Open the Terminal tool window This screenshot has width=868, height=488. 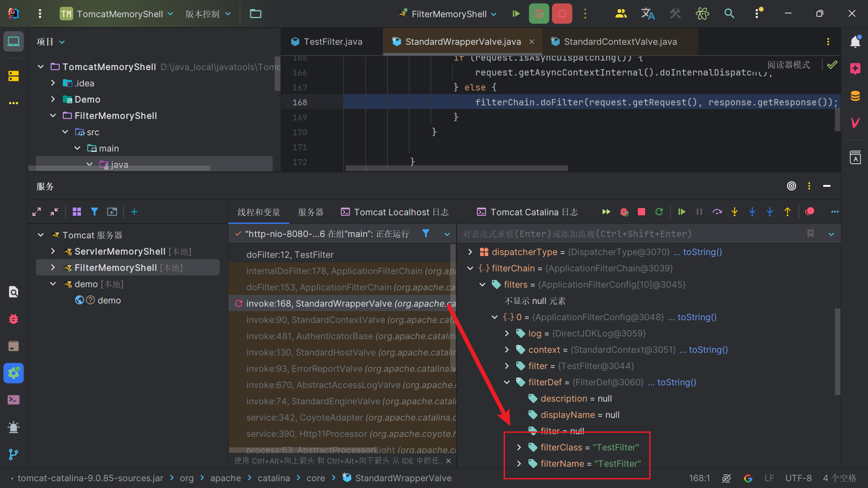pyautogui.click(x=14, y=400)
